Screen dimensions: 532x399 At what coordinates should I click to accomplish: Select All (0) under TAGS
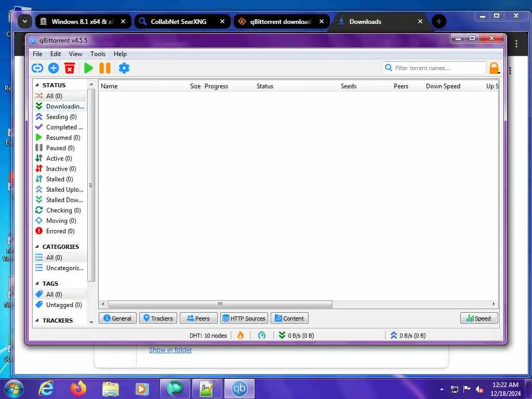click(60, 295)
